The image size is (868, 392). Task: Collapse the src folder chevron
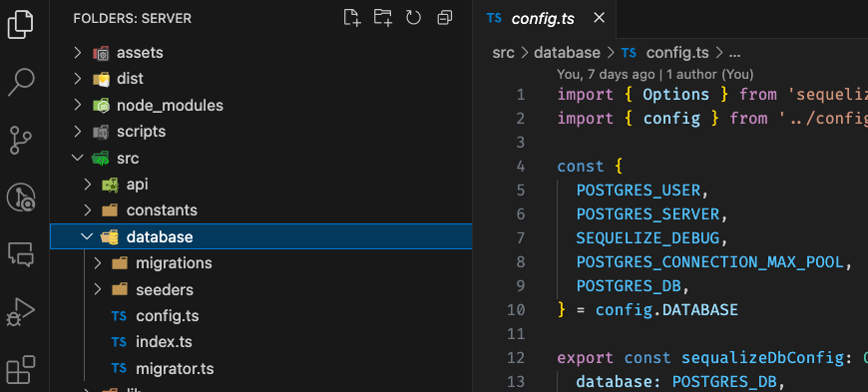click(78, 158)
